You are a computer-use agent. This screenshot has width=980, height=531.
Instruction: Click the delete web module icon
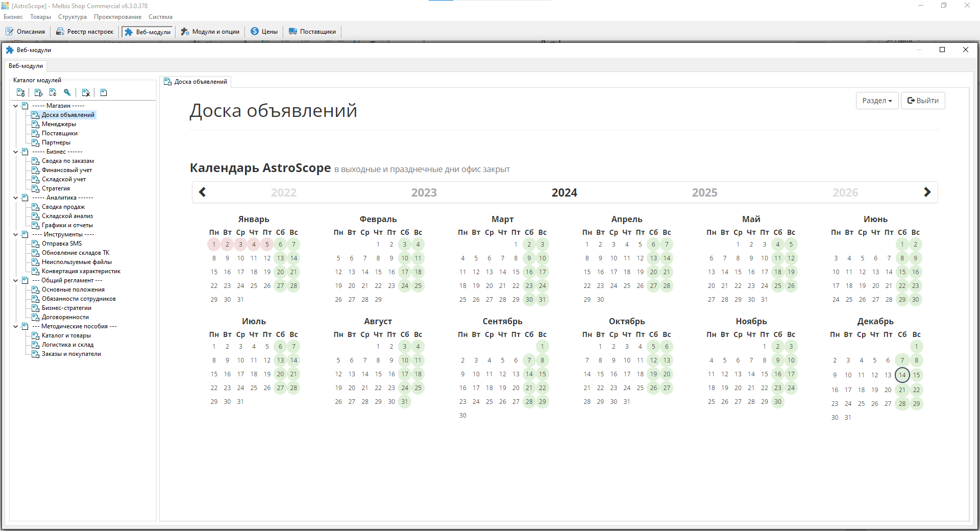(86, 92)
